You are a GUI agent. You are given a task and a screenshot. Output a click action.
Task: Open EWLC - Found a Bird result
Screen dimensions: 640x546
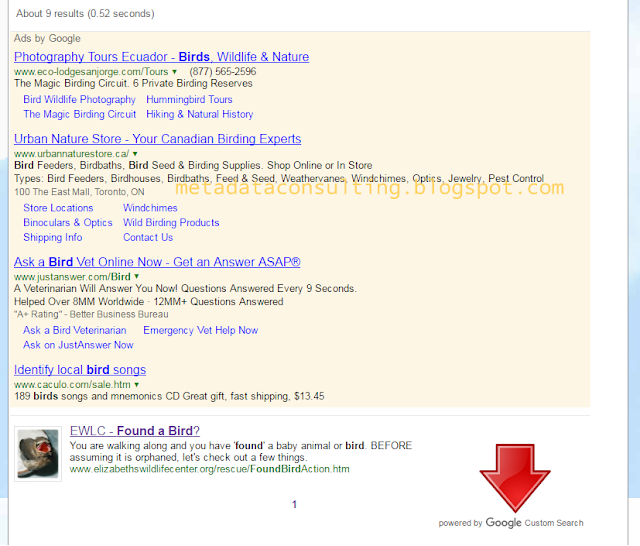[x=135, y=431]
